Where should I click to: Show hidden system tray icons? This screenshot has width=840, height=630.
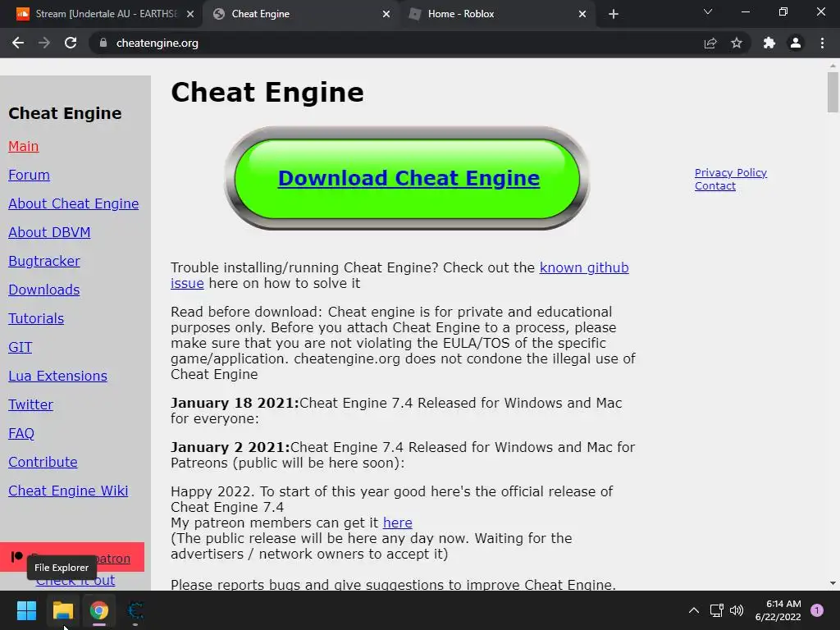[x=694, y=610]
